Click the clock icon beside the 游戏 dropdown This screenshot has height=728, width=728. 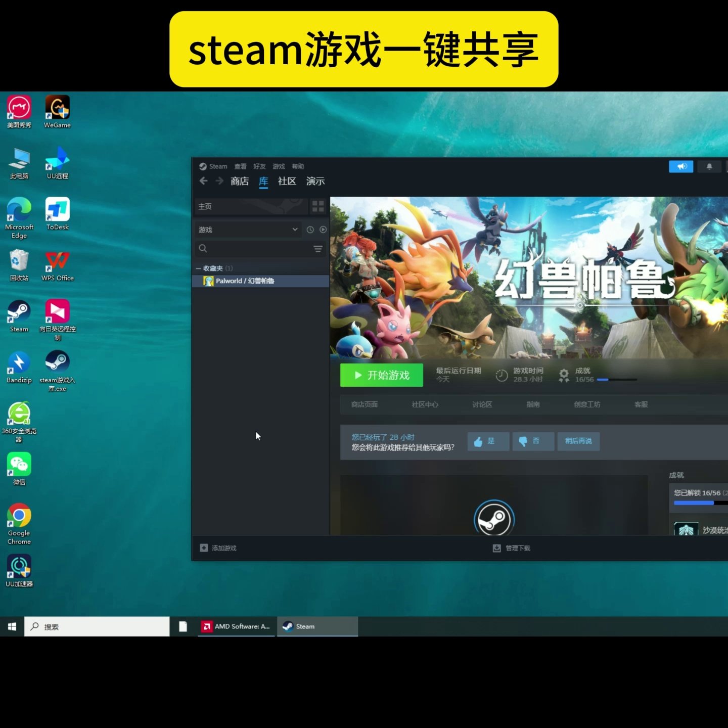(310, 230)
